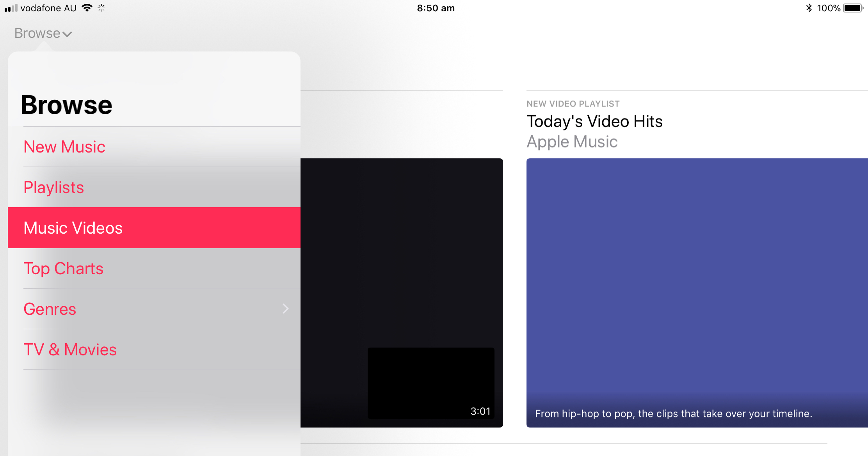The height and width of the screenshot is (456, 868).
Task: Tap the Apple Music curator link
Action: (572, 142)
